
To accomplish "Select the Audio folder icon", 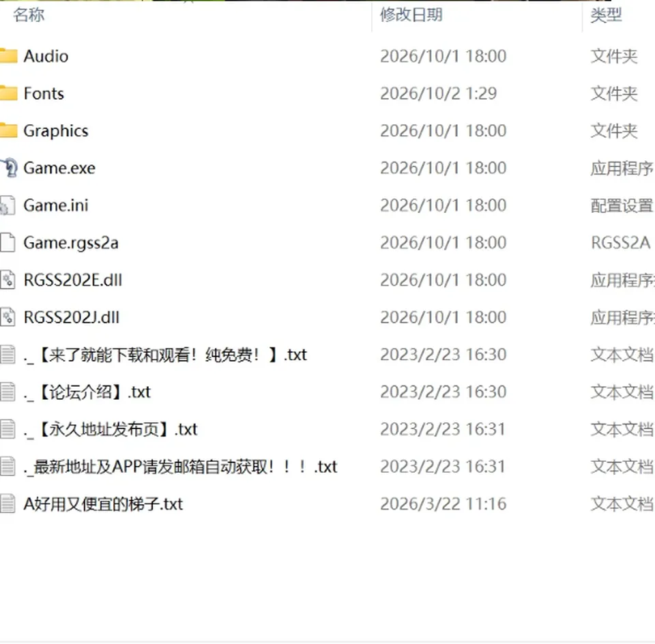I will [x=8, y=56].
